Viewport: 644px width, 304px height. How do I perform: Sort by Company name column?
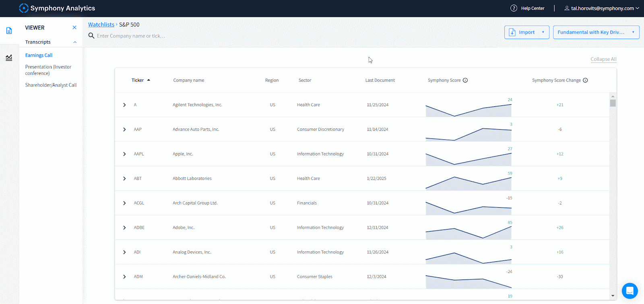[189, 80]
